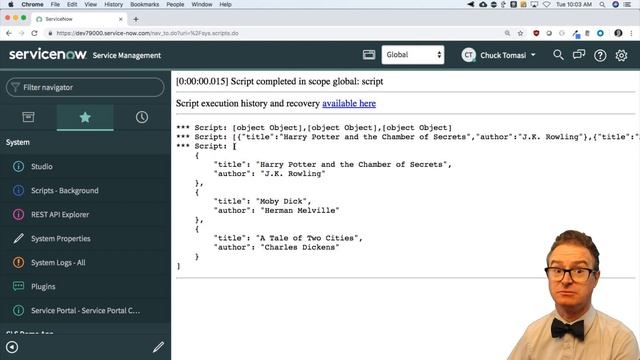Click the Studio icon in navigator
The width and height of the screenshot is (640, 360).
(18, 167)
